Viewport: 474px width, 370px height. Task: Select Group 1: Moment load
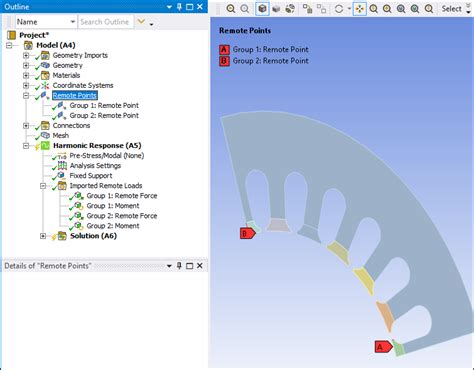pyautogui.click(x=113, y=206)
